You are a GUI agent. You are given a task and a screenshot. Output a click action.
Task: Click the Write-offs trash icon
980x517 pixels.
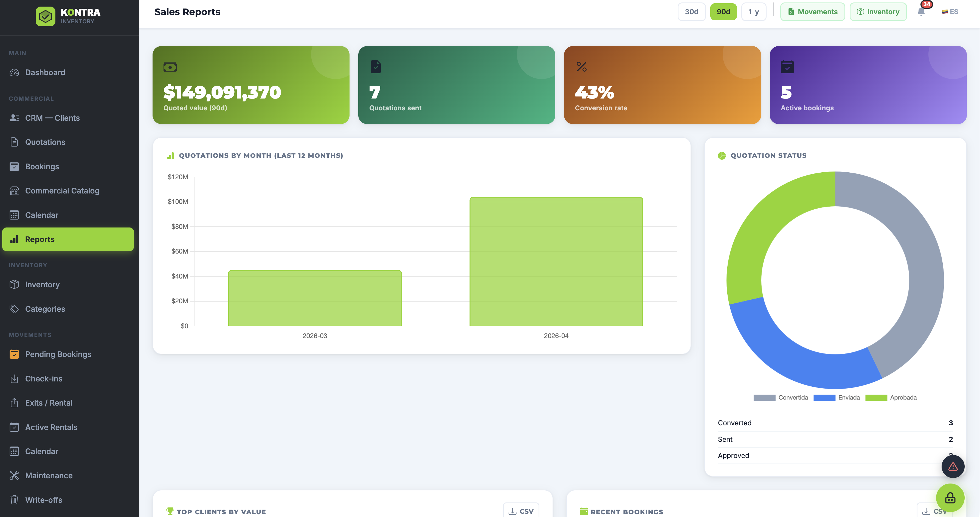(x=15, y=500)
